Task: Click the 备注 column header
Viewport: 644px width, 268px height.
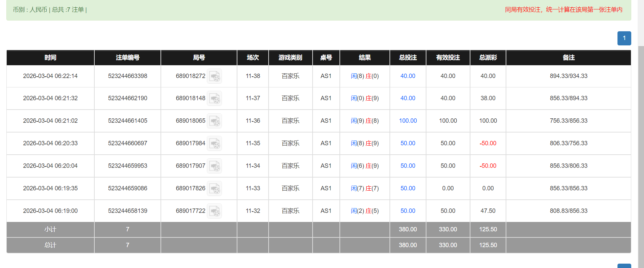Action: click(x=568, y=58)
